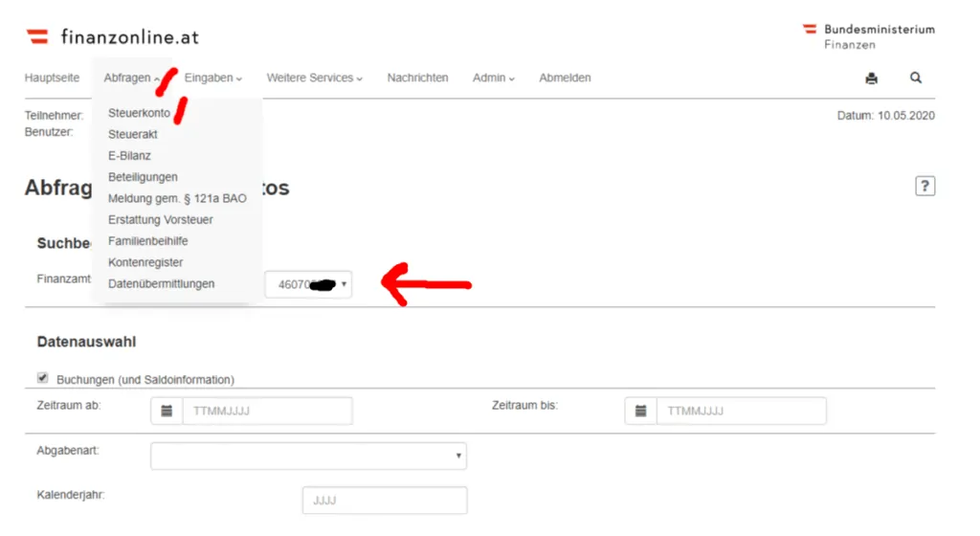Expand the Abgabenart dropdown

[x=308, y=457]
